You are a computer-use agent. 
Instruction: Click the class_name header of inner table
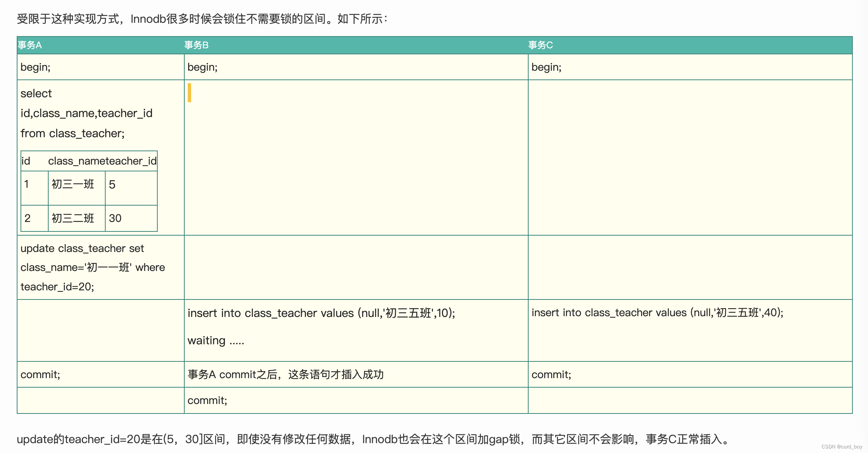coord(77,161)
